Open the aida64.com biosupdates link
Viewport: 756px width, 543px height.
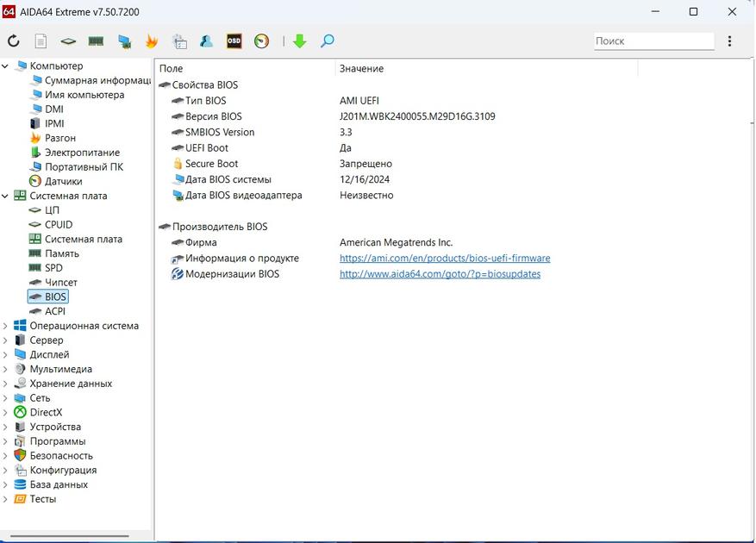[x=440, y=274]
